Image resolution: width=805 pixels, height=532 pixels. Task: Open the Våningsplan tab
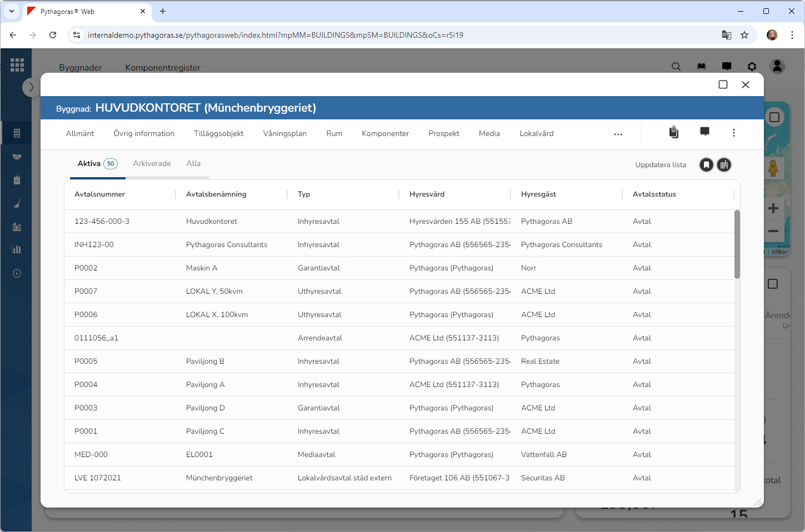click(284, 134)
